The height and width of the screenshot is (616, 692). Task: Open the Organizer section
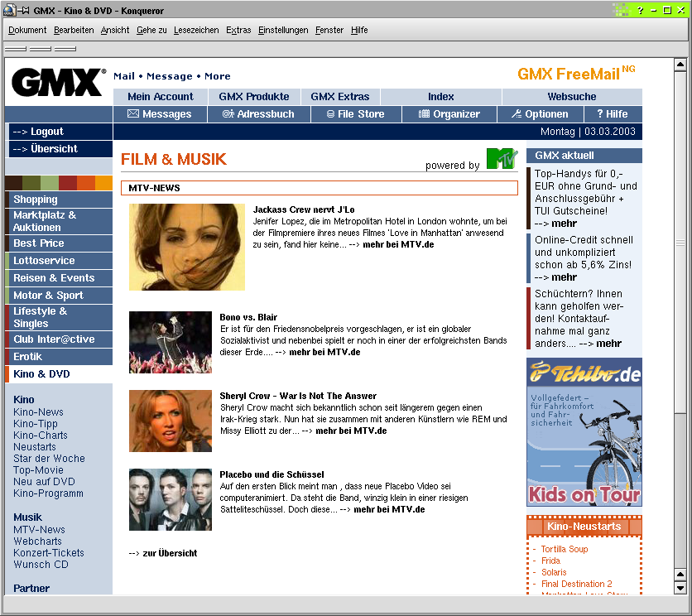point(449,114)
